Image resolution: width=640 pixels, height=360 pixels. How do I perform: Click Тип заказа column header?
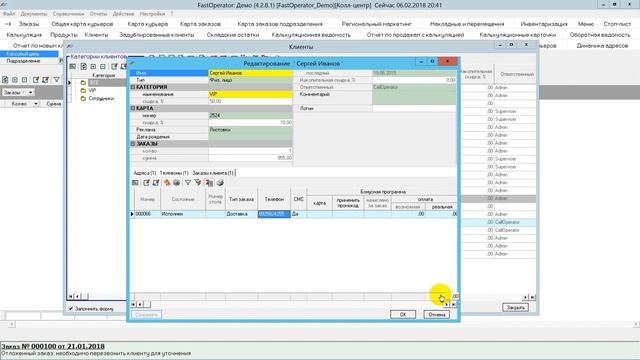(241, 199)
